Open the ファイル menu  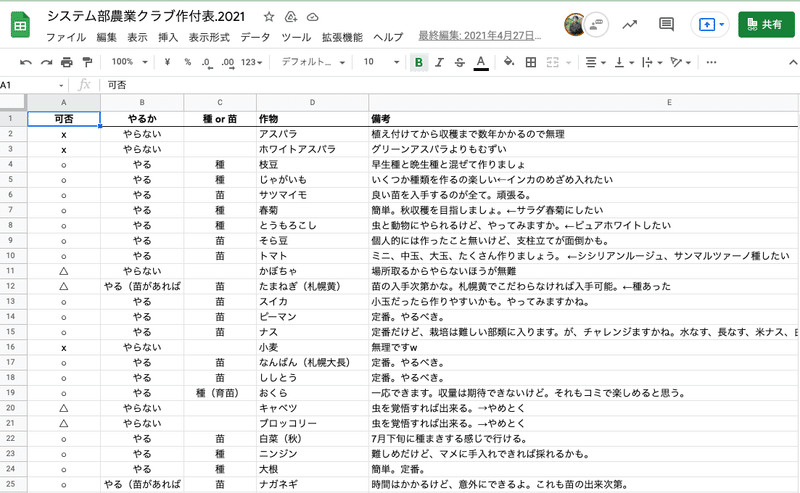66,37
